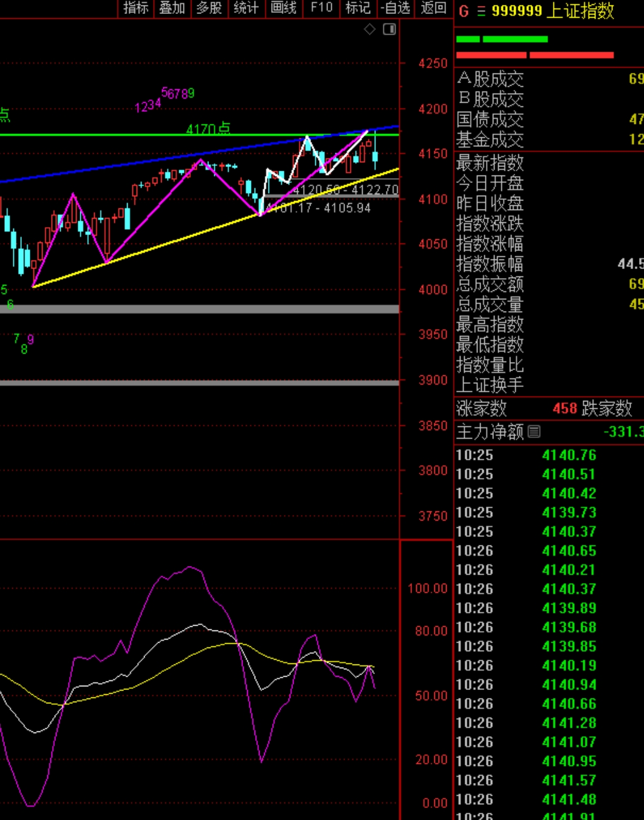Click the 标记 mark button
The image size is (644, 820).
point(358,8)
